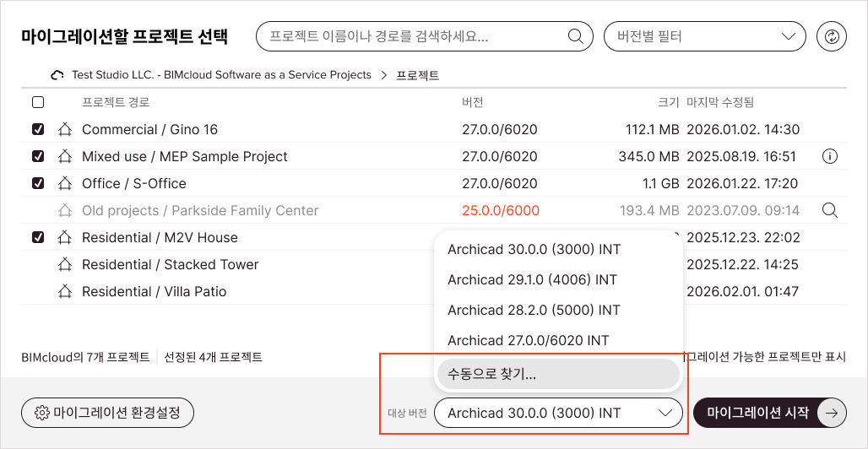The height and width of the screenshot is (449, 868).
Task: Click the project icon beside Old projects / Parkside Family Center
Action: point(65,210)
